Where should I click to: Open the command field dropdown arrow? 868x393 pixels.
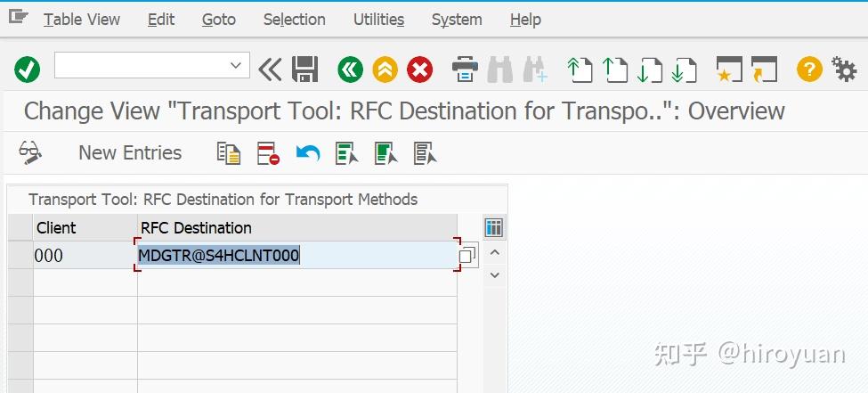pyautogui.click(x=236, y=65)
